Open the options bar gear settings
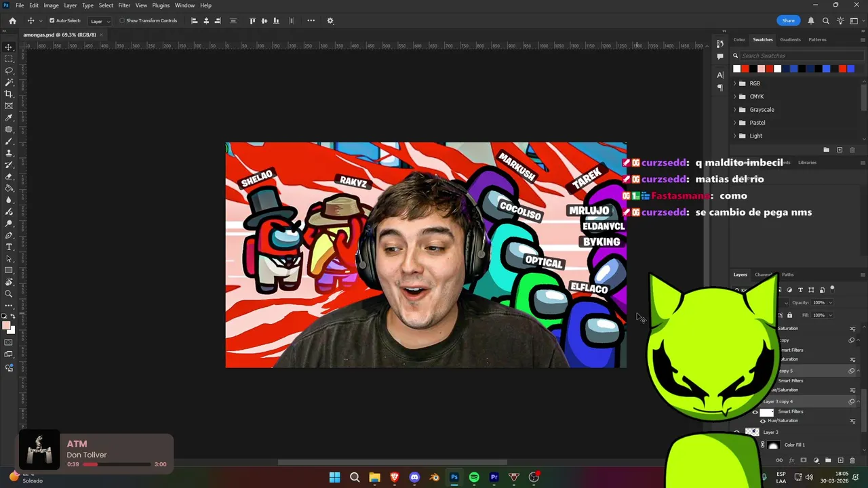 [330, 20]
